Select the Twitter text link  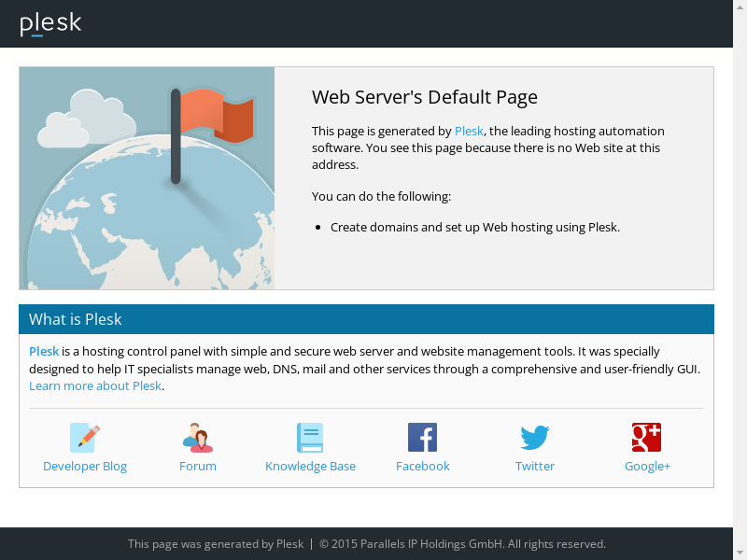pos(535,466)
